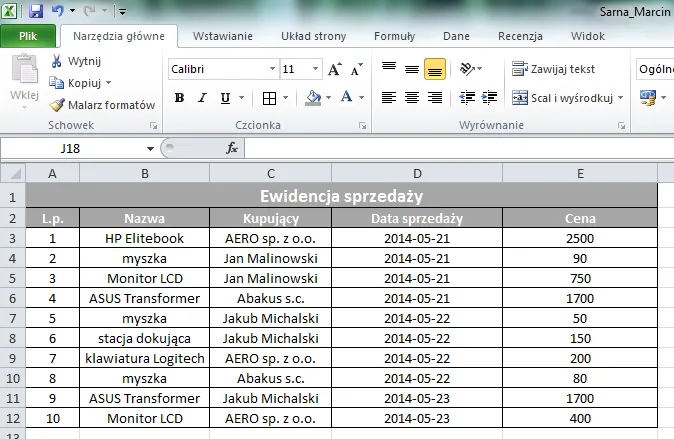Click the text orientation icon
The image size is (674, 439).
tap(467, 70)
